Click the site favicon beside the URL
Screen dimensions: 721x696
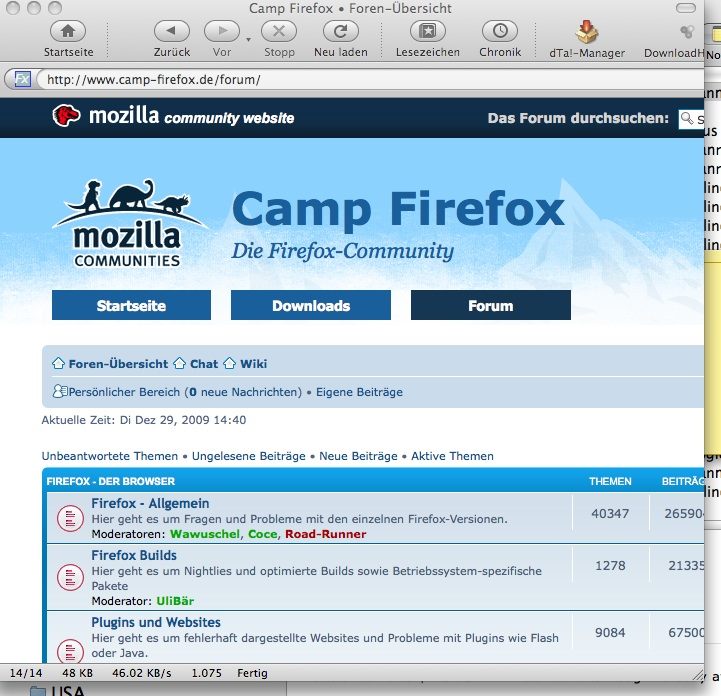(x=23, y=80)
